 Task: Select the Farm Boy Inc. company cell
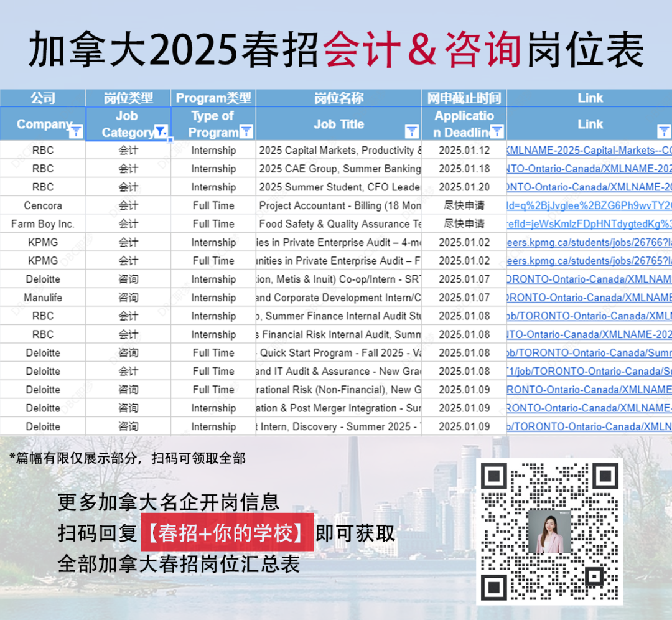click(x=43, y=224)
